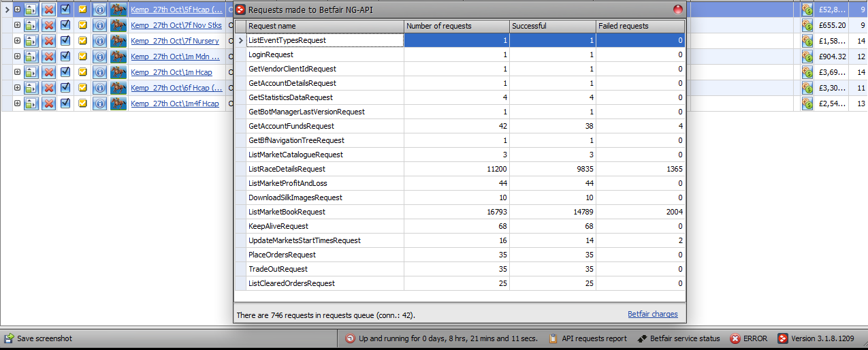The width and height of the screenshot is (868, 350).
Task: Show market info for Kemp 1m Hcap
Action: [99, 72]
